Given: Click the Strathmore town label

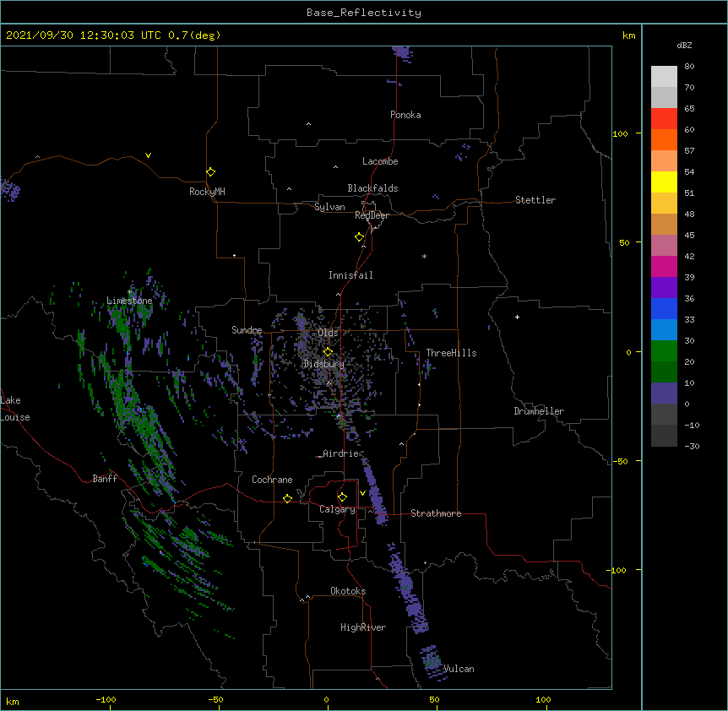Looking at the screenshot, I should (x=436, y=513).
